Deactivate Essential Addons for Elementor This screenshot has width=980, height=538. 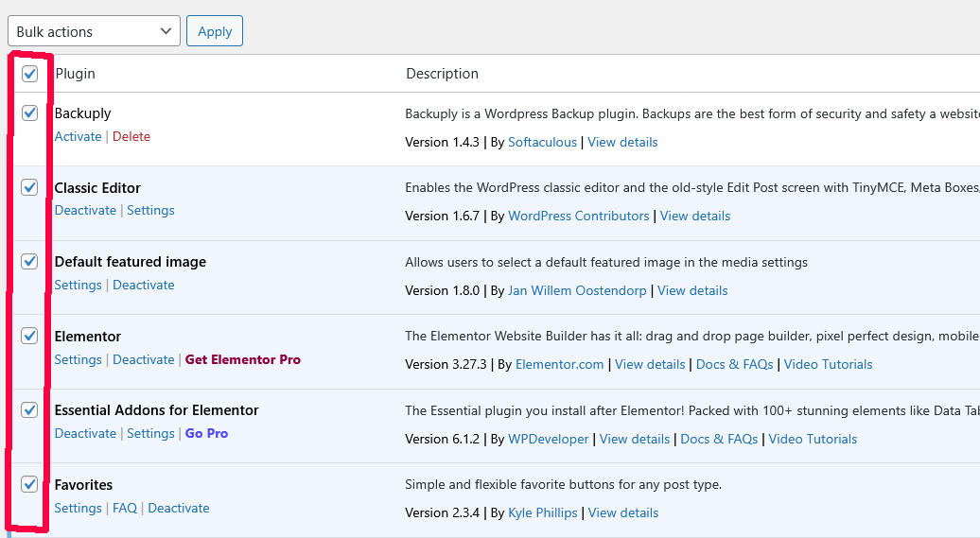click(x=85, y=433)
